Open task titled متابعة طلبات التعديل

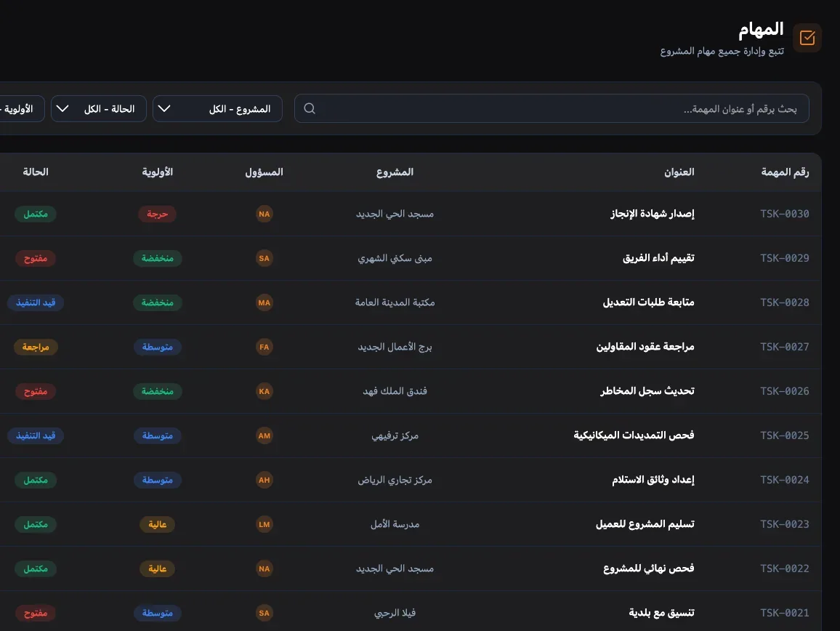click(648, 302)
